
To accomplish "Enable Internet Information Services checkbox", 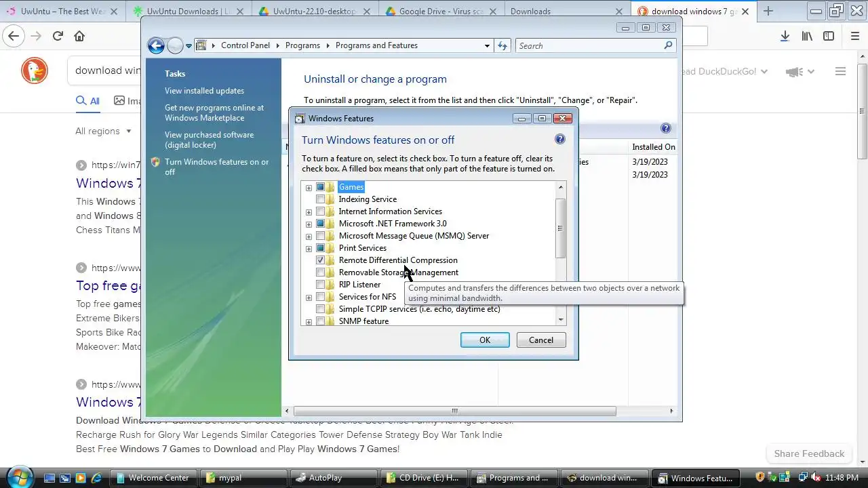I will 321,211.
